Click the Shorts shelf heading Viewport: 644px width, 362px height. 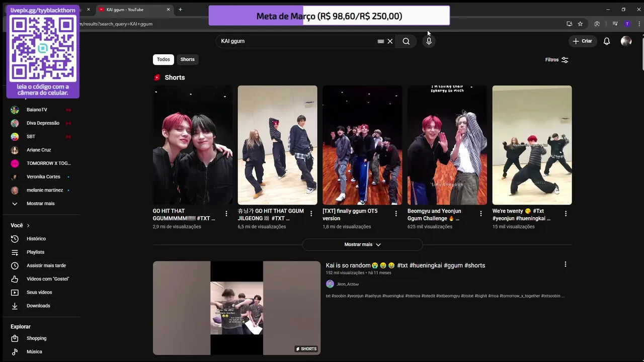[175, 77]
